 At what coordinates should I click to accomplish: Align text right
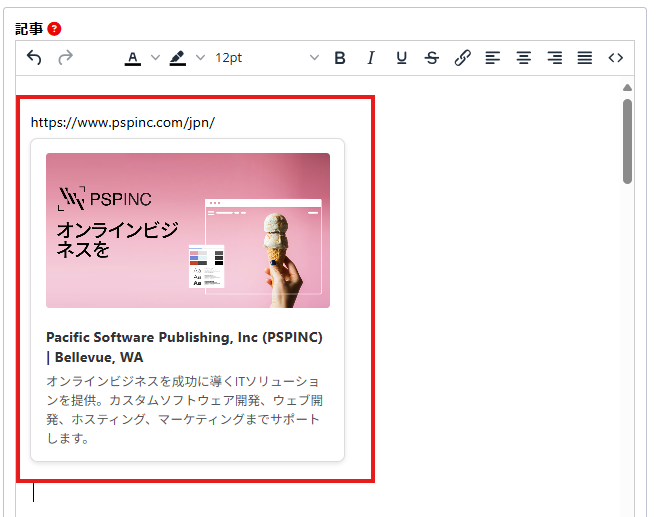(554, 58)
